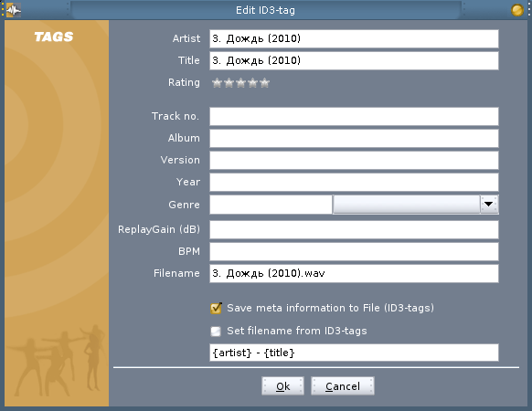Screen dimensions: 532x411
Task: Click the Title label
Action: [x=189, y=60]
